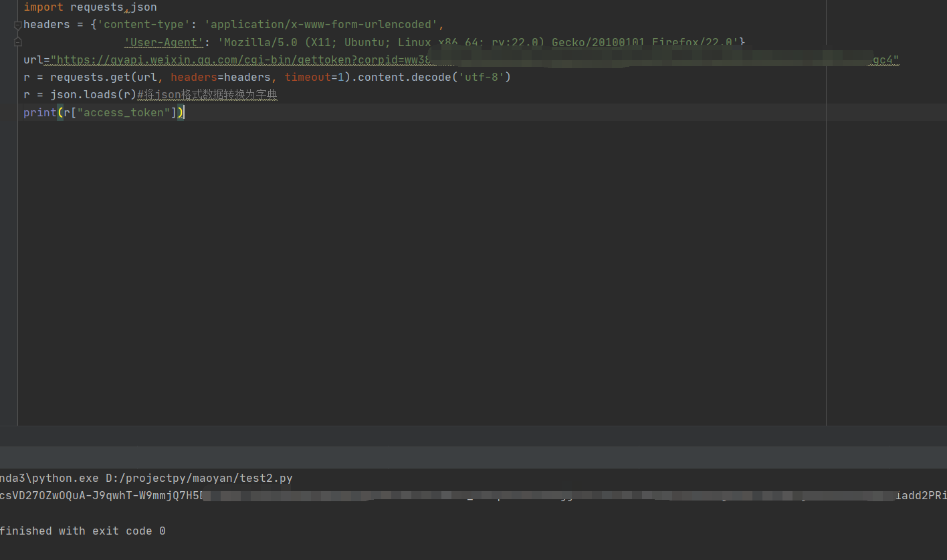The height and width of the screenshot is (560, 947).
Task: Click the 'Mozilla/5.0' user agent string
Action: tap(478, 42)
